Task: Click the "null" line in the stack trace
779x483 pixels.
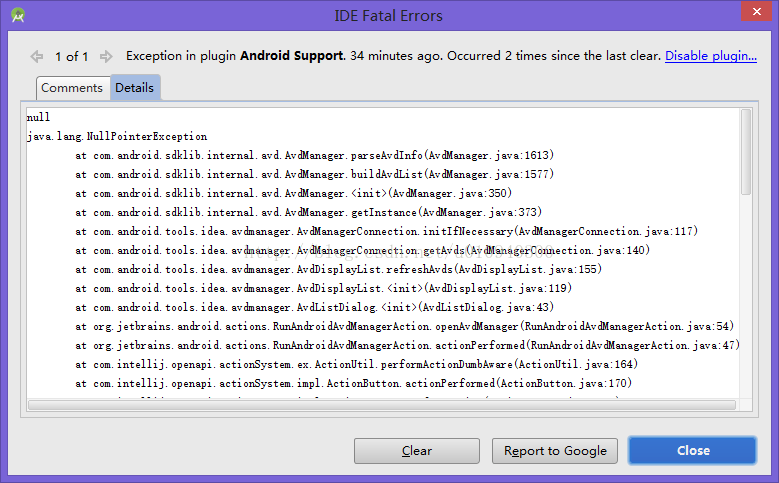Action: point(39,118)
